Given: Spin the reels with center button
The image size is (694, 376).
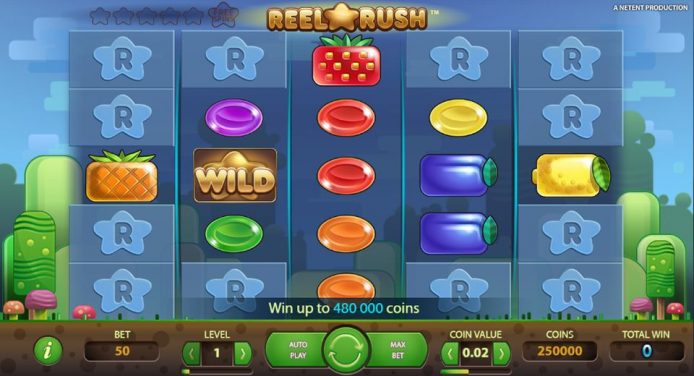Looking at the screenshot, I should click(346, 349).
